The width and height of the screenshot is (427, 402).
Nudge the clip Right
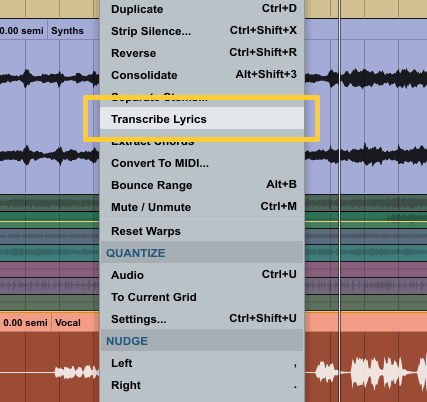[x=202, y=385]
